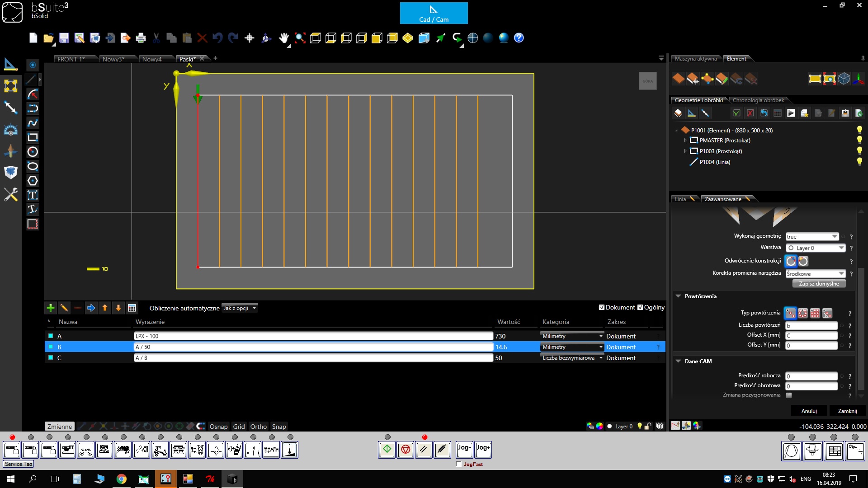Open the wrench and screwdriver settings tool
868x488 pixels.
(x=11, y=195)
